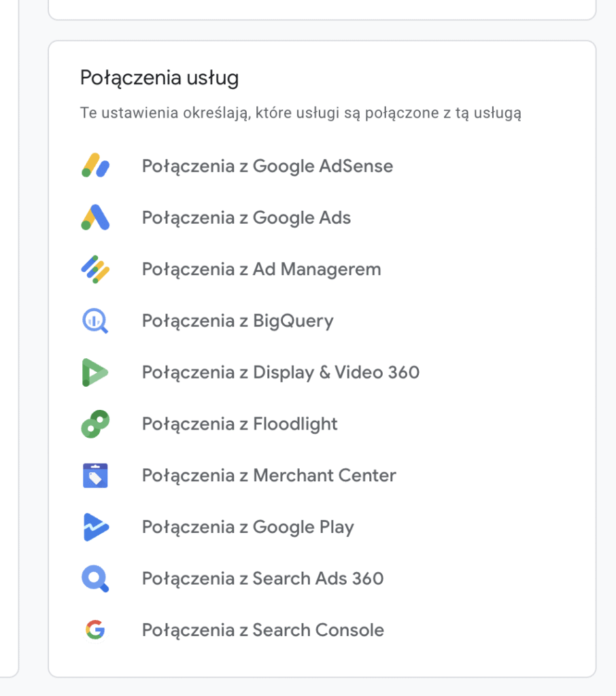
Task: Click the BigQuery magnifier icon
Action: coord(95,321)
